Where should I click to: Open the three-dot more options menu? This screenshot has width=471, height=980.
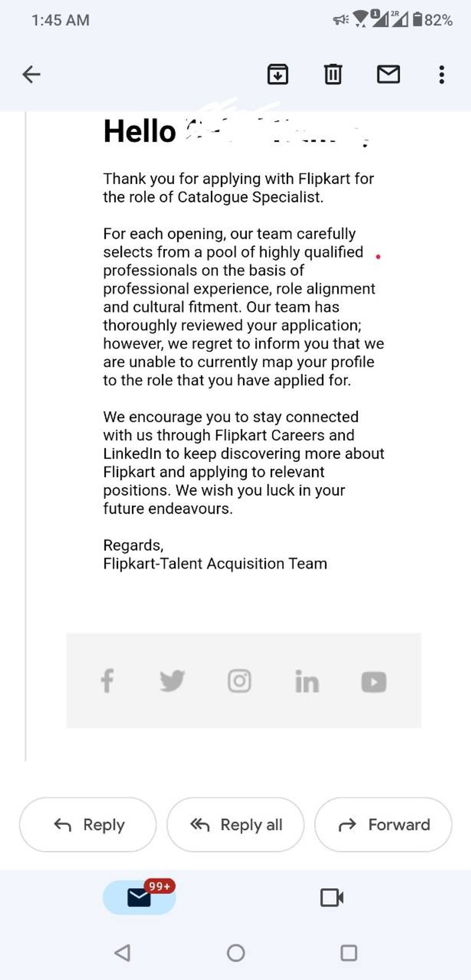click(442, 75)
